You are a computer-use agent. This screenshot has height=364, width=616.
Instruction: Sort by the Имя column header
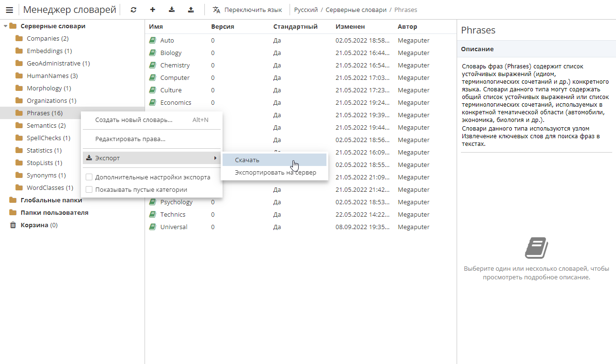coord(156,27)
